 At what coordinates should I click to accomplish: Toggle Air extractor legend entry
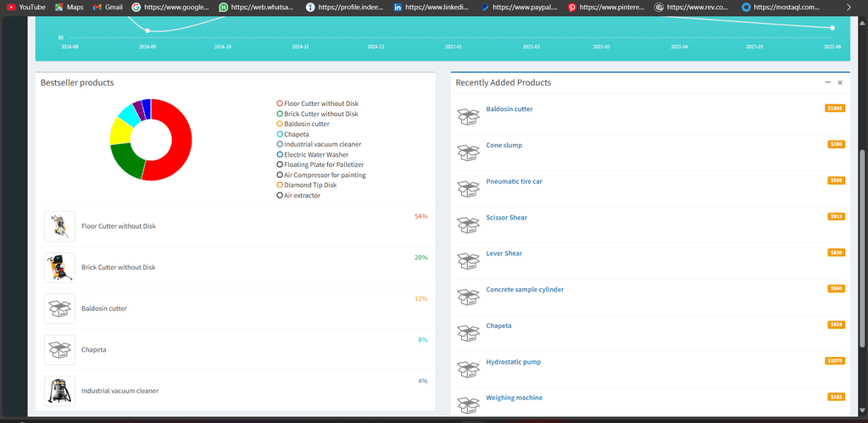[298, 195]
